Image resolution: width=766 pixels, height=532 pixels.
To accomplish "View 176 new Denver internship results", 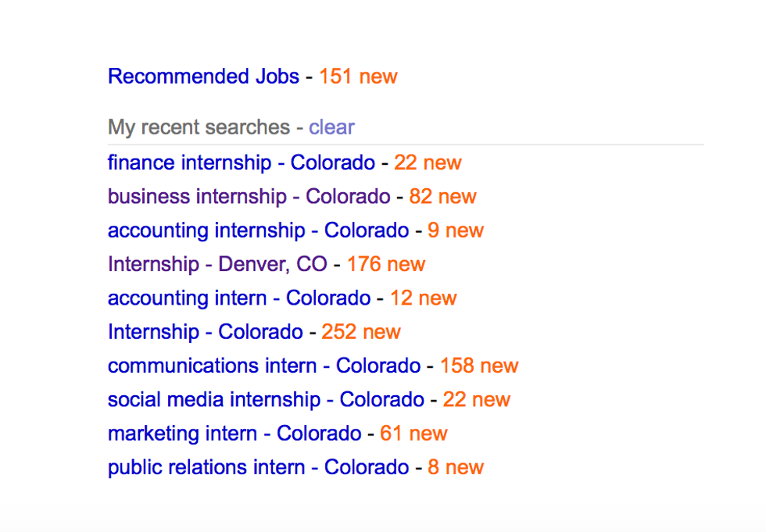I will [x=386, y=264].
